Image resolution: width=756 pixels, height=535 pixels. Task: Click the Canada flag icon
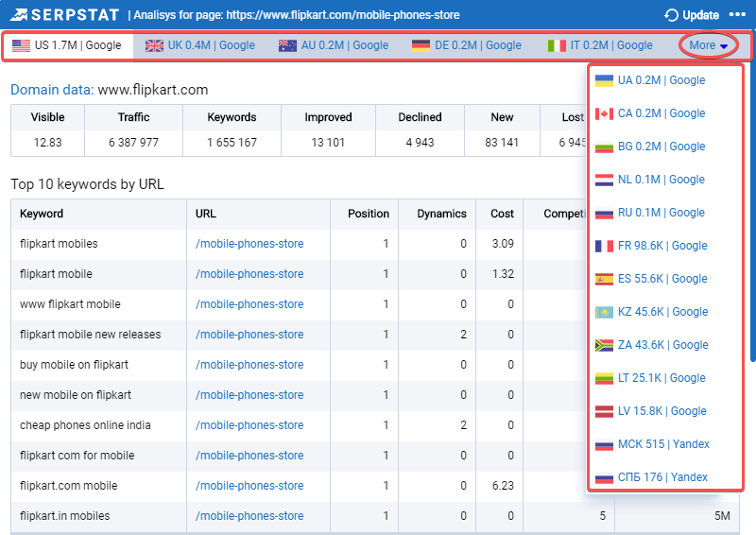(604, 113)
